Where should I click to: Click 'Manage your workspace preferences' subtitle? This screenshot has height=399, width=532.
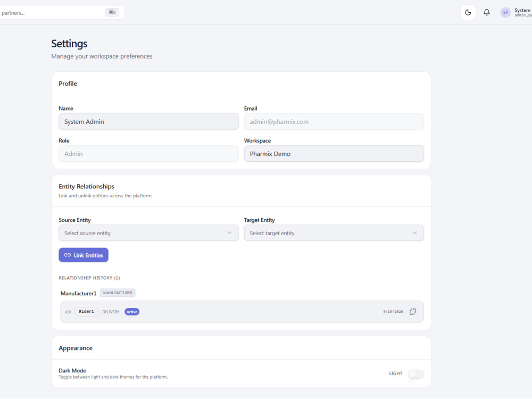(102, 56)
